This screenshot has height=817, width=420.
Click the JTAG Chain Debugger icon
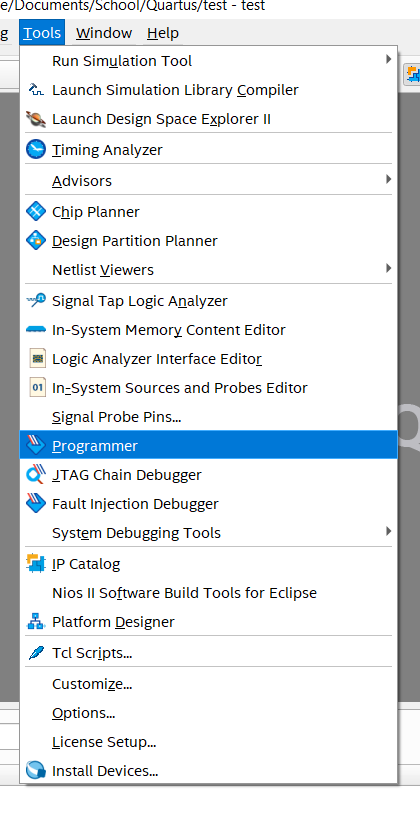(36, 475)
